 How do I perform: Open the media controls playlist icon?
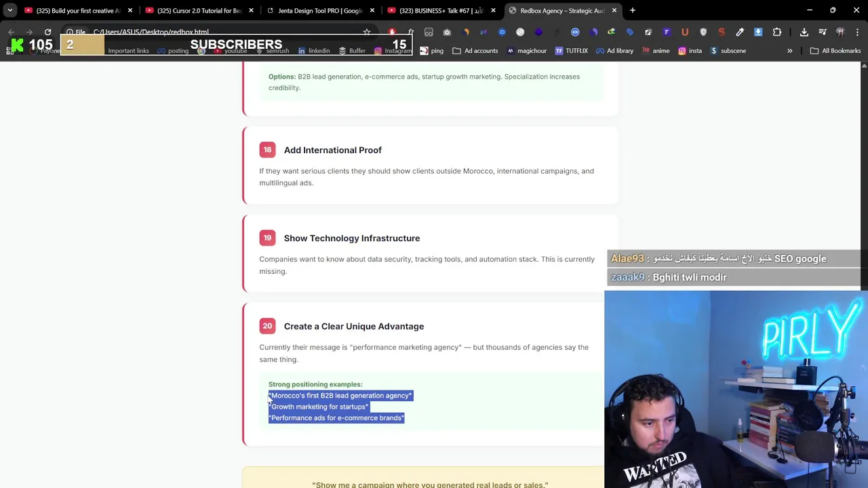pos(823,32)
